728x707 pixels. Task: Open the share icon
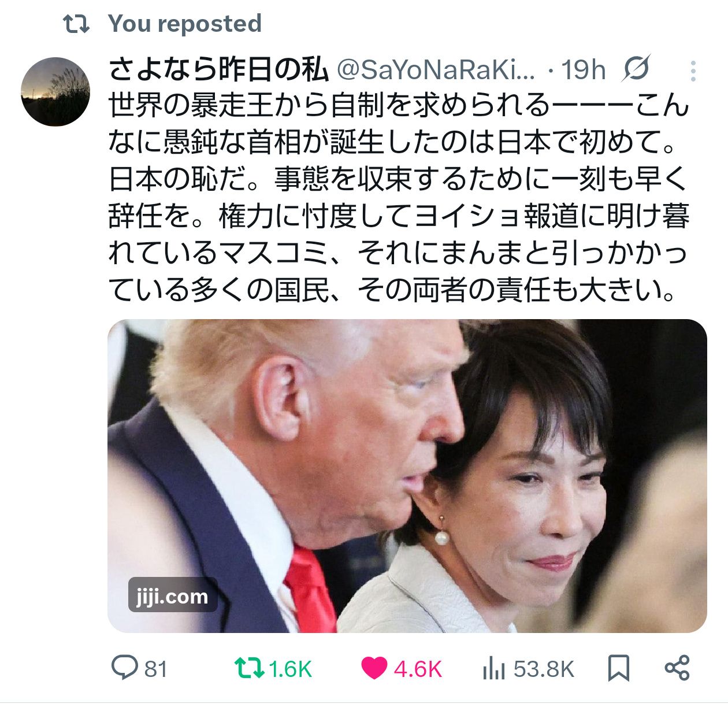pyautogui.click(x=677, y=668)
